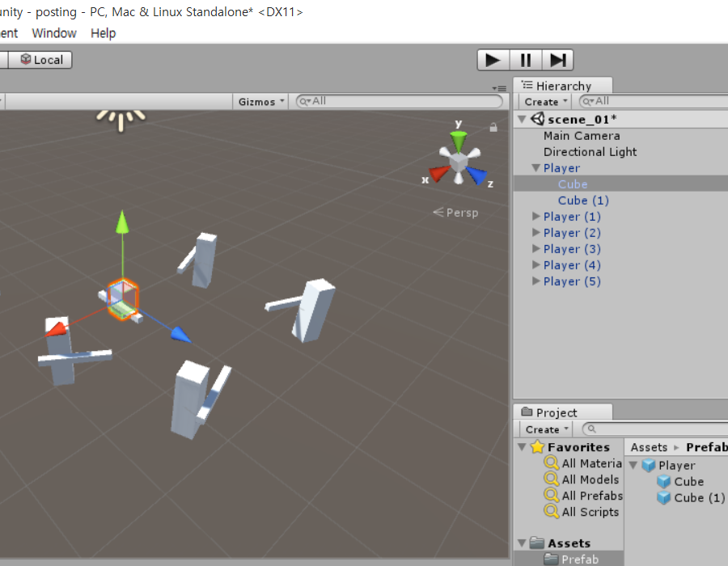The height and width of the screenshot is (566, 728).
Task: Click the red X axis cone on scene gizmo
Action: [x=438, y=174]
